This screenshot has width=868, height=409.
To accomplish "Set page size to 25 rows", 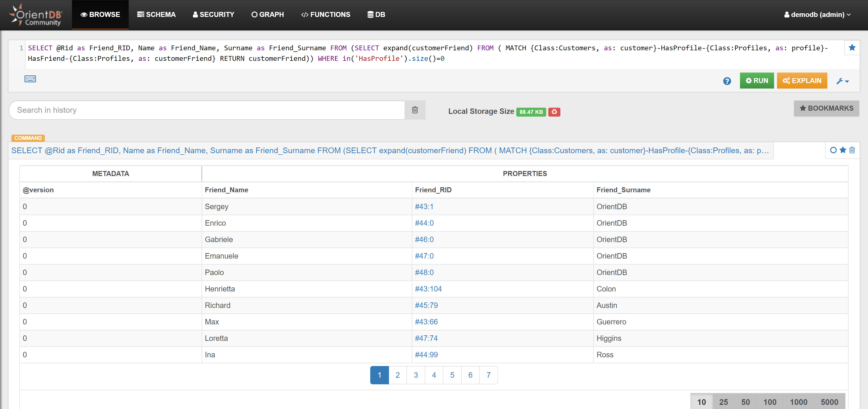I will tap(723, 402).
